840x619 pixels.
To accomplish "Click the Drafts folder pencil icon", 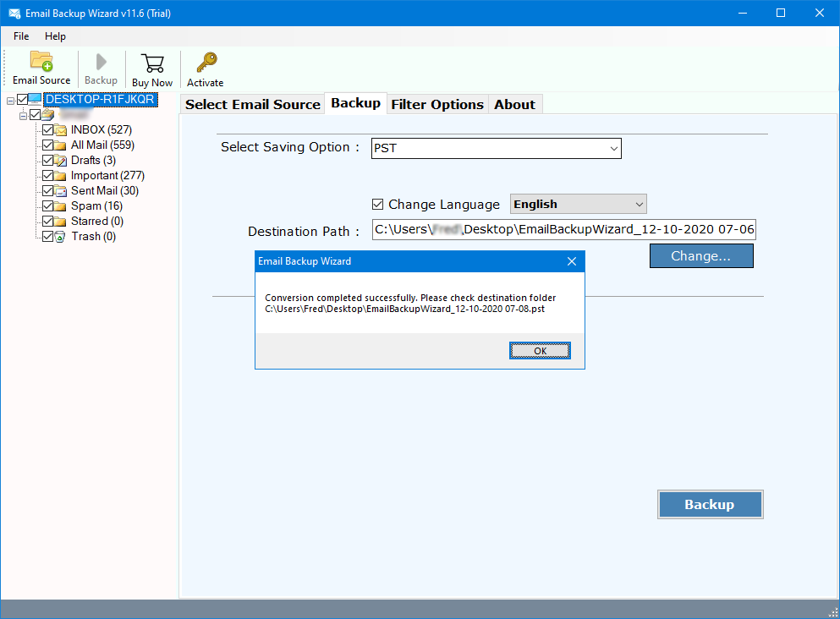I will [60, 161].
